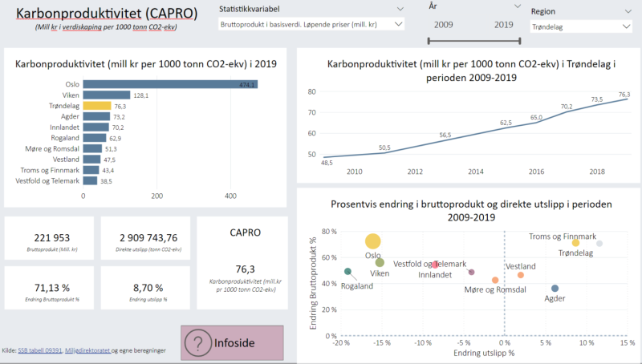Select the Vestland bar in bar chart

point(91,160)
